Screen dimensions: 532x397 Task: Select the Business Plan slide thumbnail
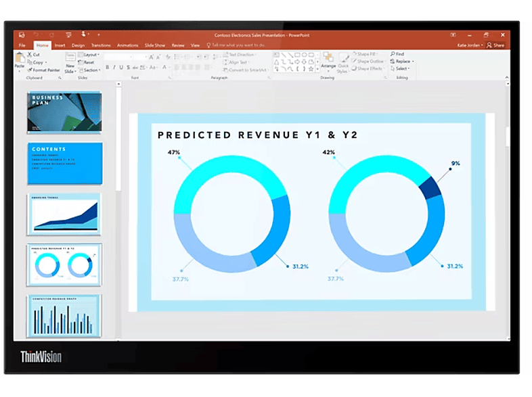[64, 112]
